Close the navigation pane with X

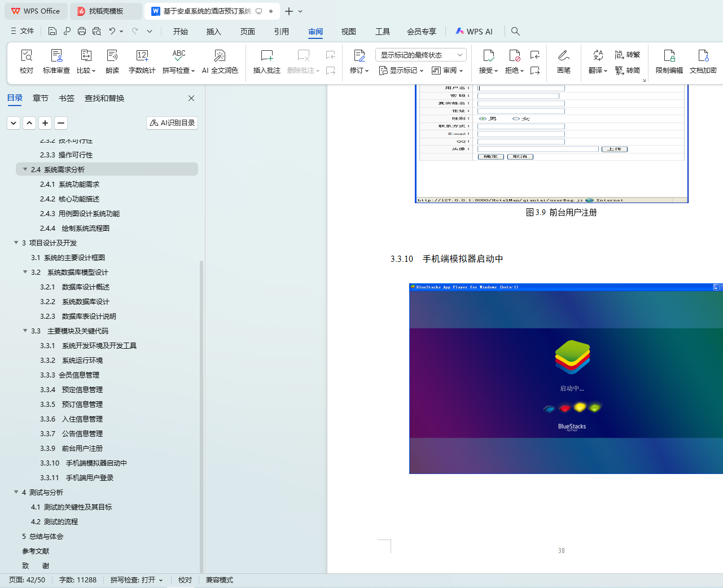(x=191, y=98)
